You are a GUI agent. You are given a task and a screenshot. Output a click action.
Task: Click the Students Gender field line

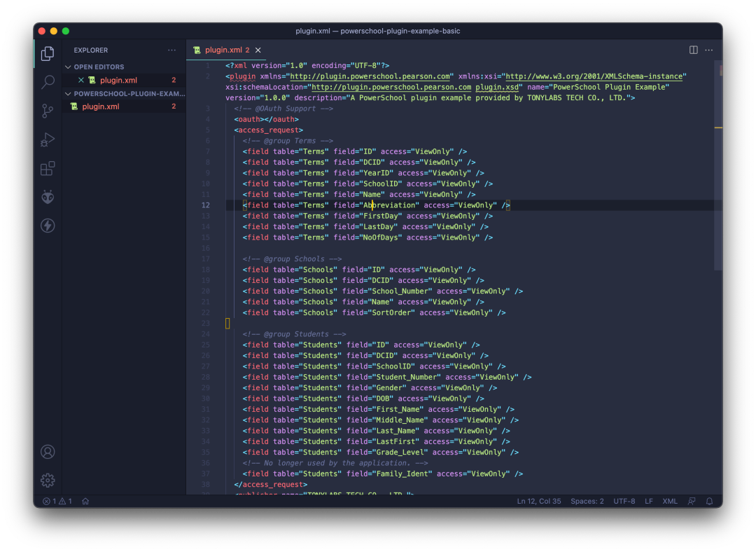click(370, 388)
